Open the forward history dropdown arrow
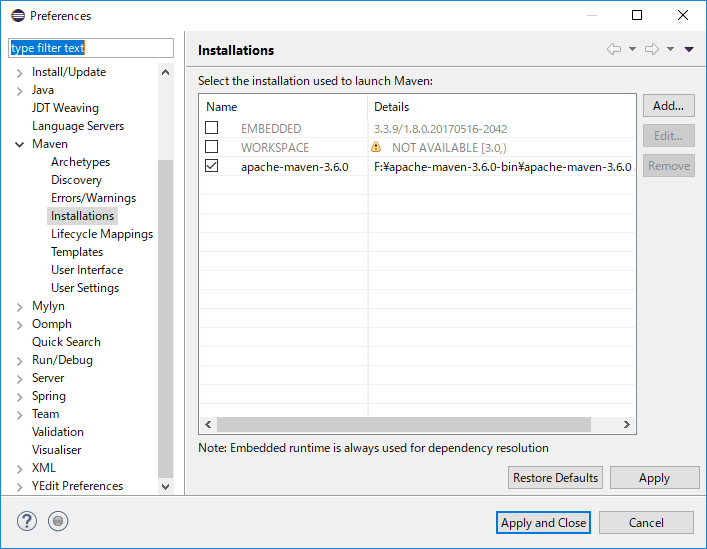The image size is (707, 549). pyautogui.click(x=670, y=49)
